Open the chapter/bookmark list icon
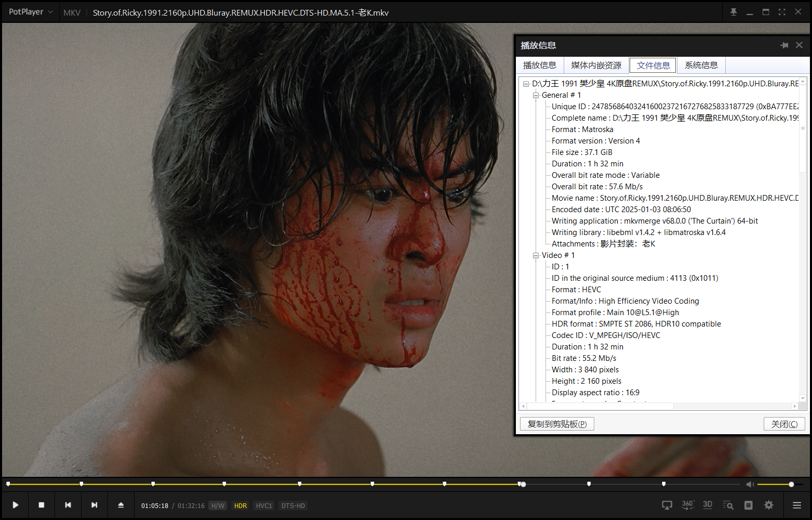This screenshot has height=520, width=812. click(749, 505)
